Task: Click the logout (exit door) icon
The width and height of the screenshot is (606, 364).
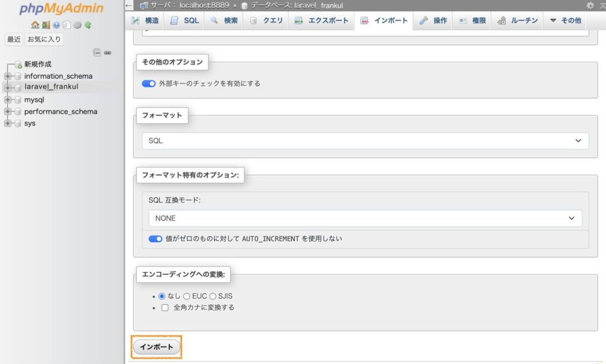Action: pos(46,25)
